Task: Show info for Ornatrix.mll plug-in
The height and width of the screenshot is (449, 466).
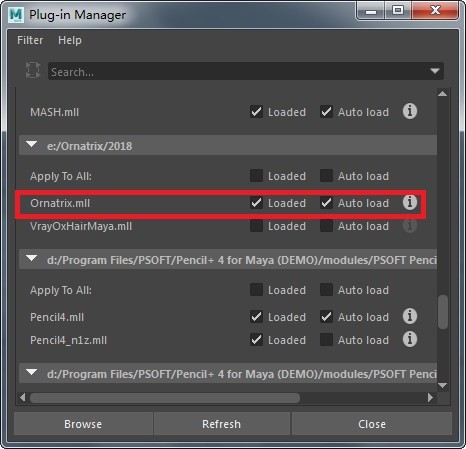Action: point(410,202)
